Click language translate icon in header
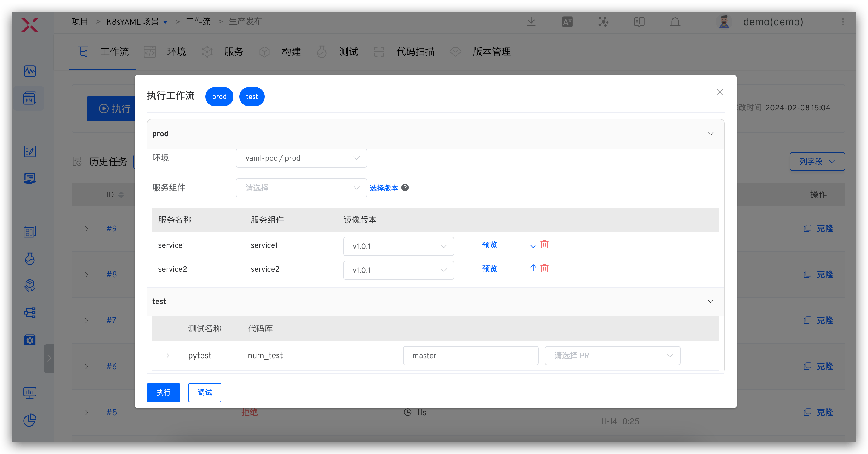The width and height of the screenshot is (868, 454). click(x=567, y=22)
